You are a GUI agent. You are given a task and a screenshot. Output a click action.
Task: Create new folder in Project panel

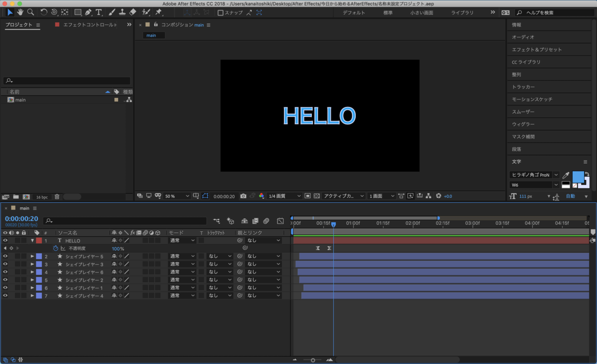(16, 197)
